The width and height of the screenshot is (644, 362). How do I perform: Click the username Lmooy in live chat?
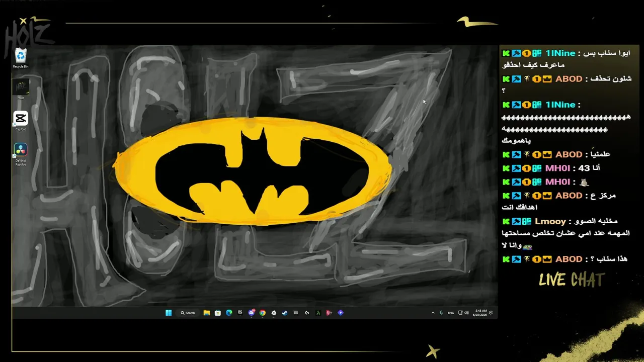click(550, 221)
